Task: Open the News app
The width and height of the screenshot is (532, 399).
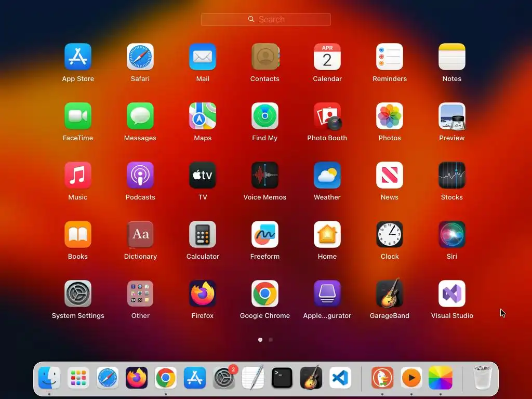Action: [x=390, y=175]
